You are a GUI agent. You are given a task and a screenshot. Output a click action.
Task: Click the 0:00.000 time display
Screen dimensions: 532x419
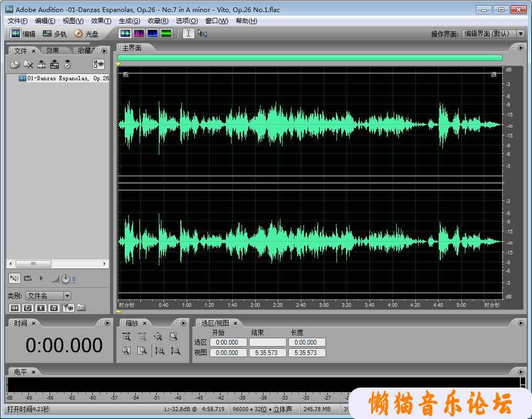[x=64, y=345]
